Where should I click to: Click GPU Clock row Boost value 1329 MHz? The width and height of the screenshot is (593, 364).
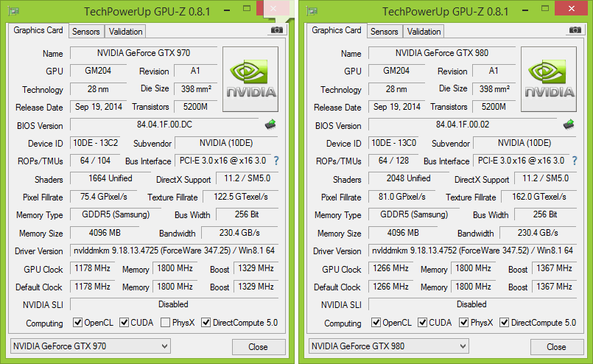click(x=256, y=268)
